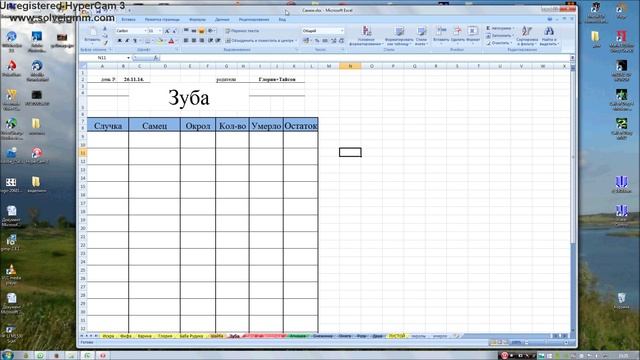Open Sort & Filter (Сортировка и фильтр)
The height and width of the screenshot is (360, 640).
click(527, 36)
